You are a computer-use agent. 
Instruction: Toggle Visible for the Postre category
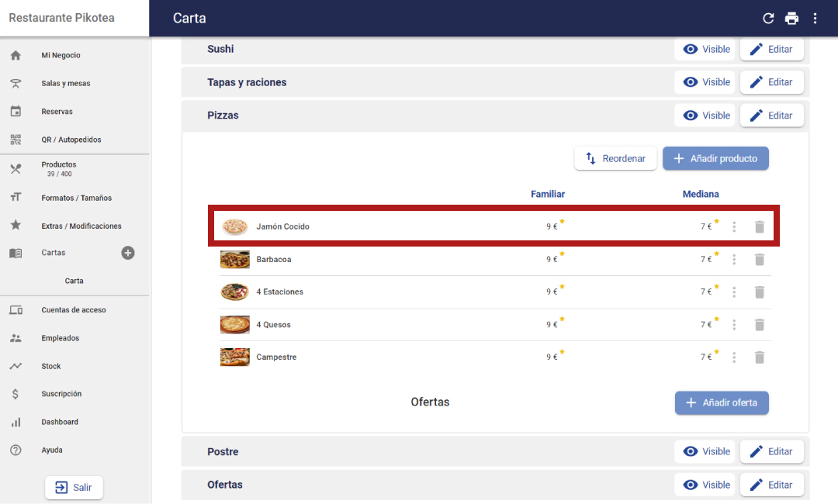click(x=705, y=452)
